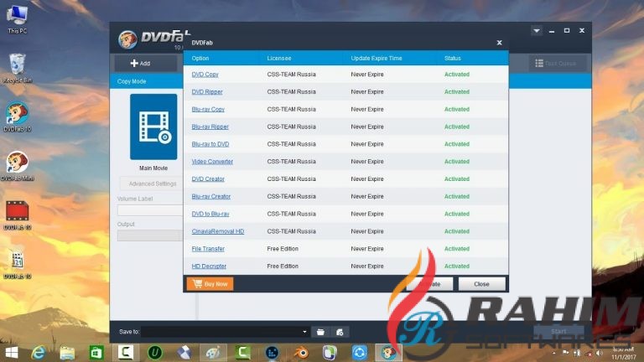Viewport: 644px width, 362px height.
Task: Open the Recycle Bin desktop icon
Action: (18, 68)
